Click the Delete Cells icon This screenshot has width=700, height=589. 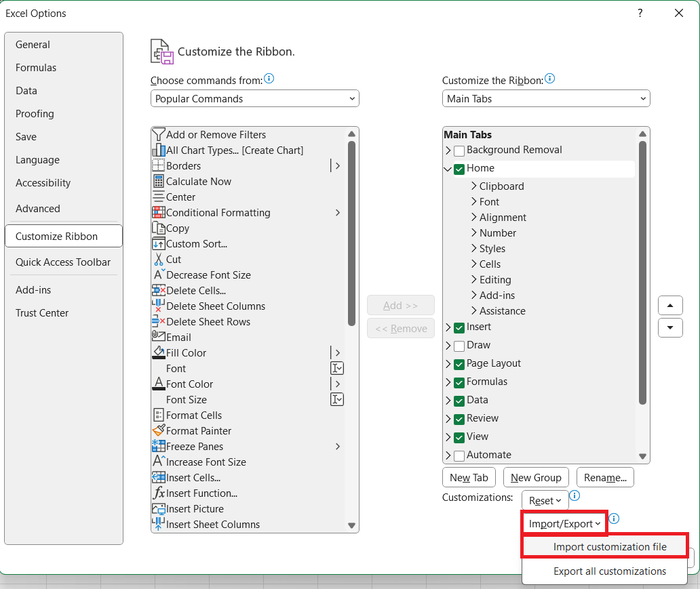(159, 291)
